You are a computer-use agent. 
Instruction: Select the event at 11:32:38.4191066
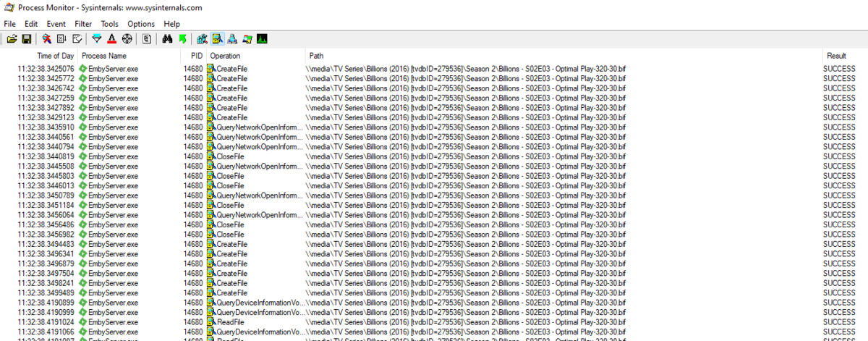click(x=434, y=332)
